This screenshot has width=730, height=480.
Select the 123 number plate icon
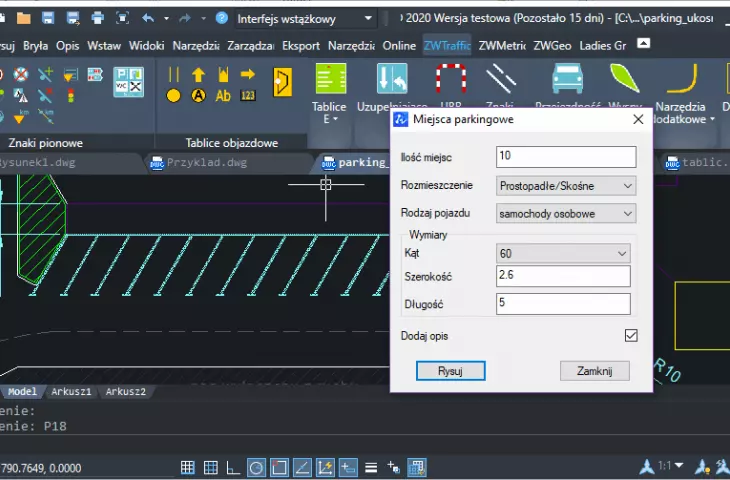point(248,96)
